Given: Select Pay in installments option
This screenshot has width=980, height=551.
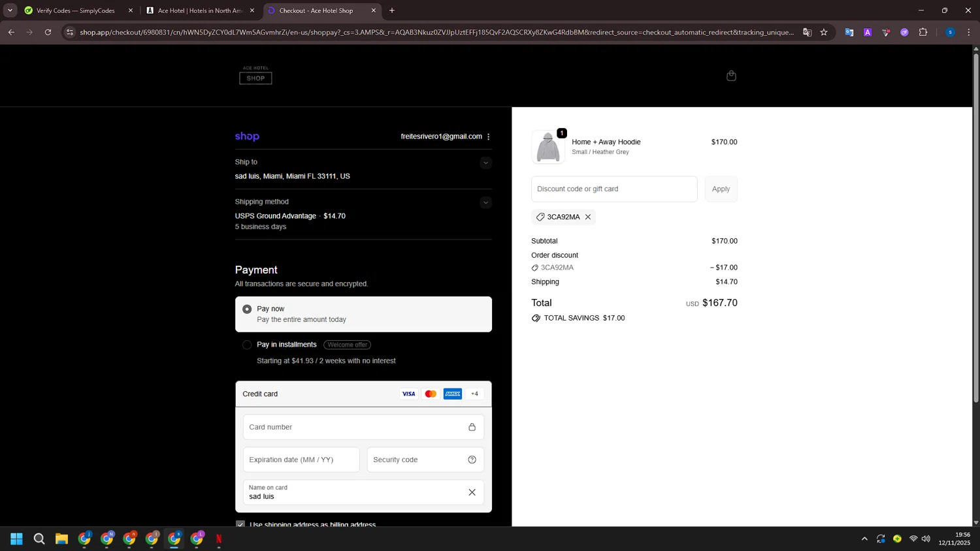Looking at the screenshot, I should (247, 345).
